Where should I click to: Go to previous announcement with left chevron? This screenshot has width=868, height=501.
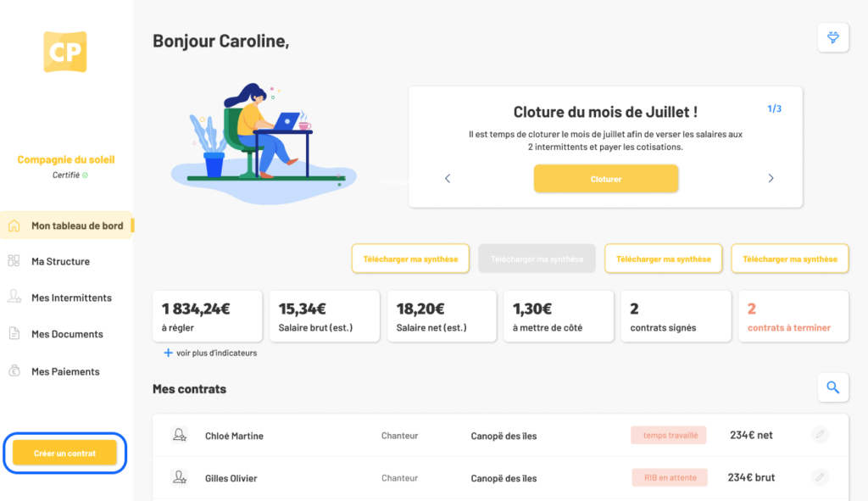[x=448, y=178]
